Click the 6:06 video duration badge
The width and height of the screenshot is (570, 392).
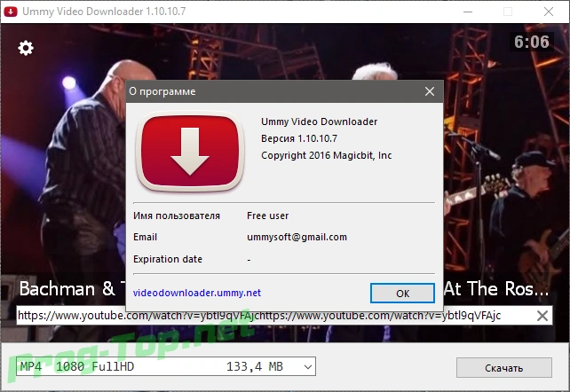pos(532,42)
